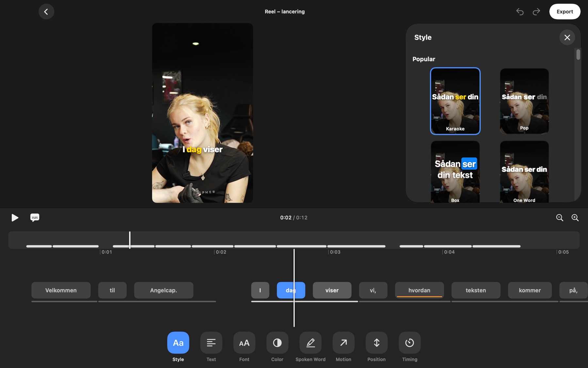Select the word chip 'til'
Screen dimensions: 588x368
[x=112, y=290]
